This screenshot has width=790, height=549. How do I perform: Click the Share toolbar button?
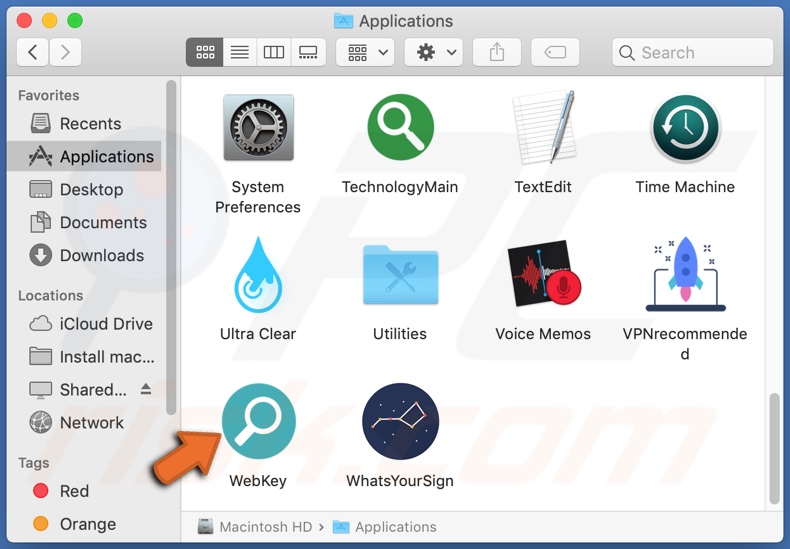pos(497,52)
